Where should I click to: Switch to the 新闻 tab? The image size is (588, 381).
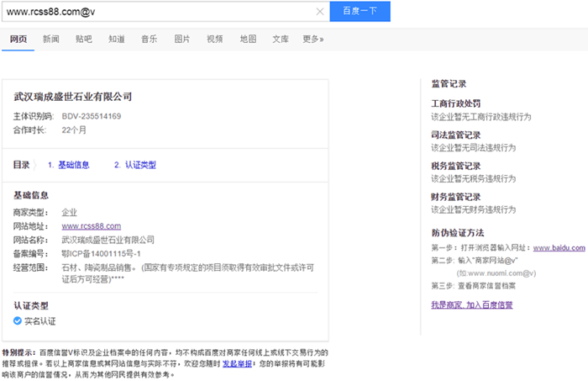click(51, 39)
